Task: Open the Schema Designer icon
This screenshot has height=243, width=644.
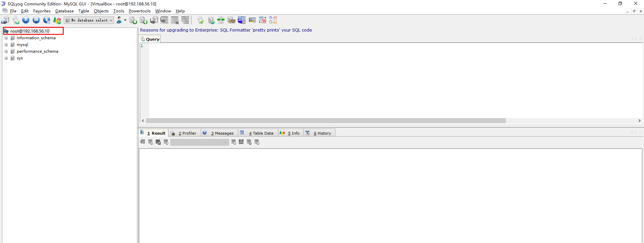Action: coord(273,20)
